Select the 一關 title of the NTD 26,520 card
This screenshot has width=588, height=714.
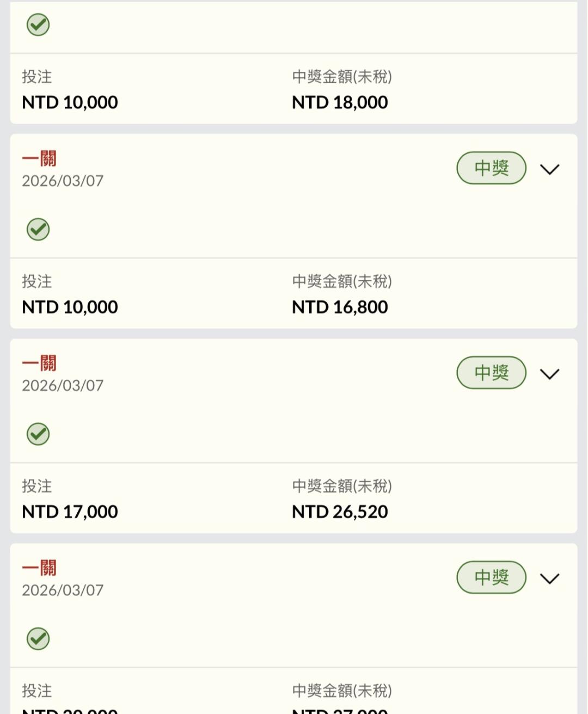point(39,363)
